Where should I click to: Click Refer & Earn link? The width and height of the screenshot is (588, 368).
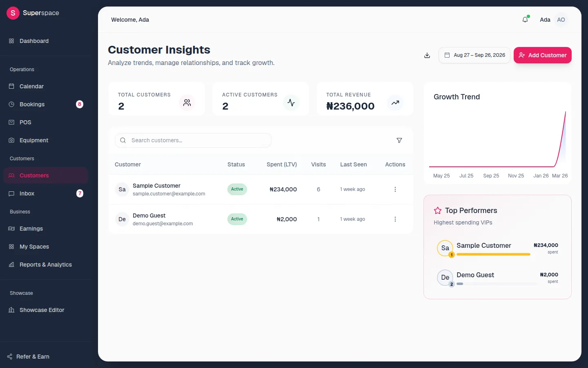33,357
